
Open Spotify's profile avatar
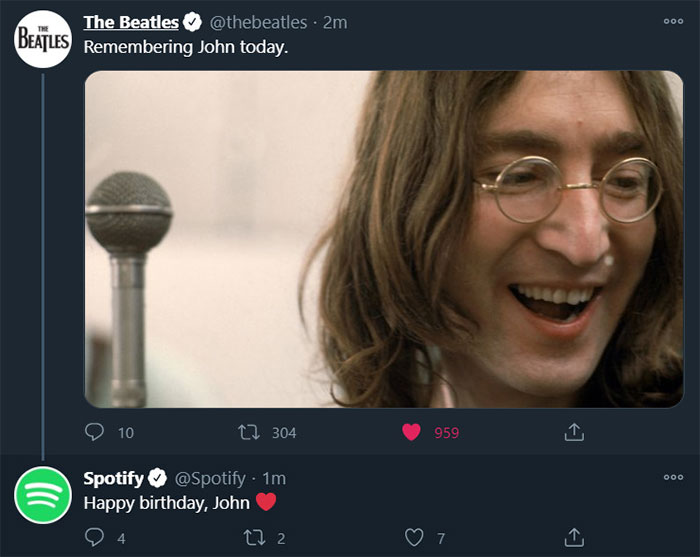pos(43,495)
